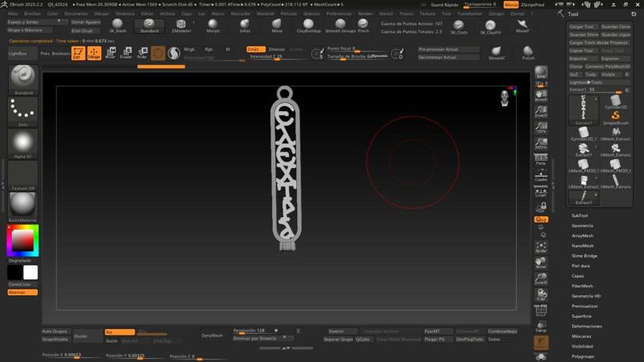Activate the Escalar transform tool
The image size is (644, 362).
[126, 53]
